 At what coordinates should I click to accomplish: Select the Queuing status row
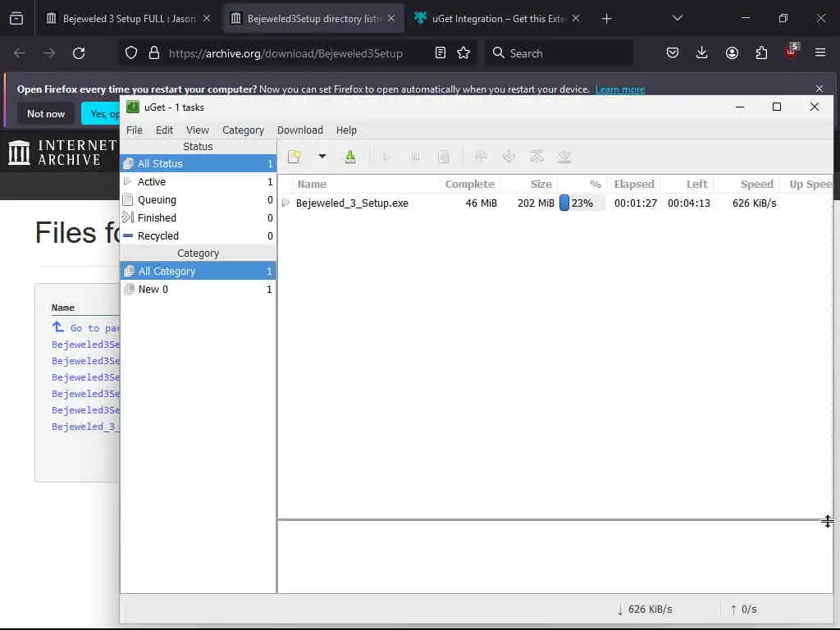click(199, 200)
